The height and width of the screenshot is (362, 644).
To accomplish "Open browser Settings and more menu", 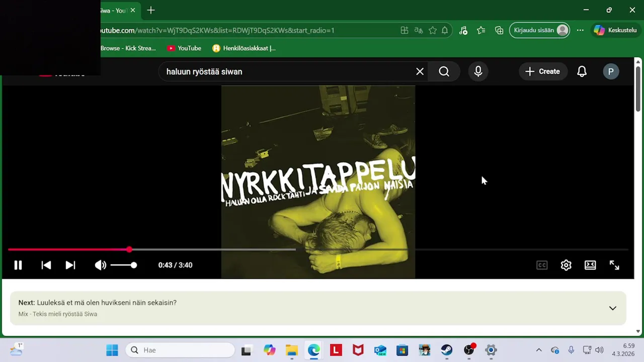I will [x=580, y=30].
